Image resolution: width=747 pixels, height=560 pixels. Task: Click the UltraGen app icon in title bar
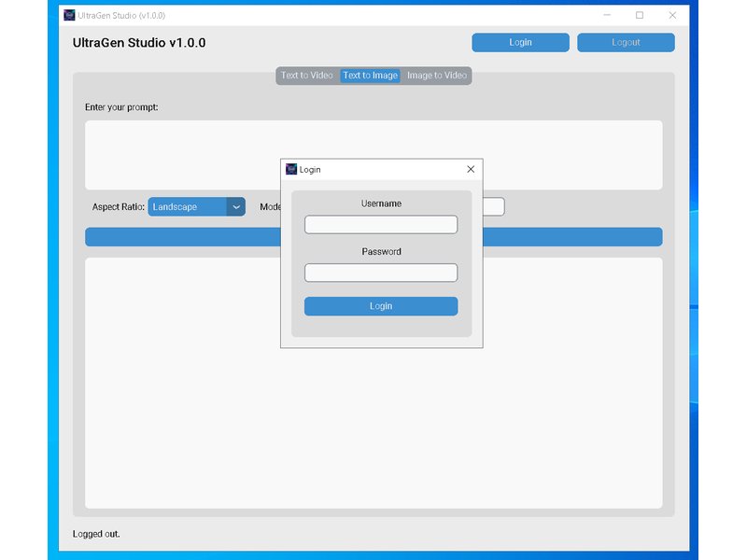click(x=69, y=15)
